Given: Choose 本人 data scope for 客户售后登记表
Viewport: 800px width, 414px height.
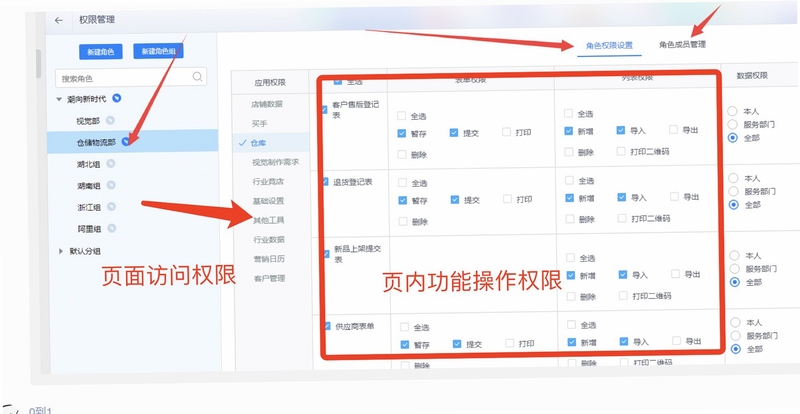Looking at the screenshot, I should tap(733, 111).
